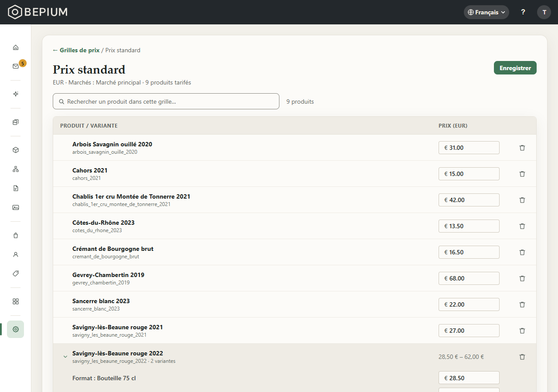
Task: Go back to Grilles de prix
Action: pos(76,50)
